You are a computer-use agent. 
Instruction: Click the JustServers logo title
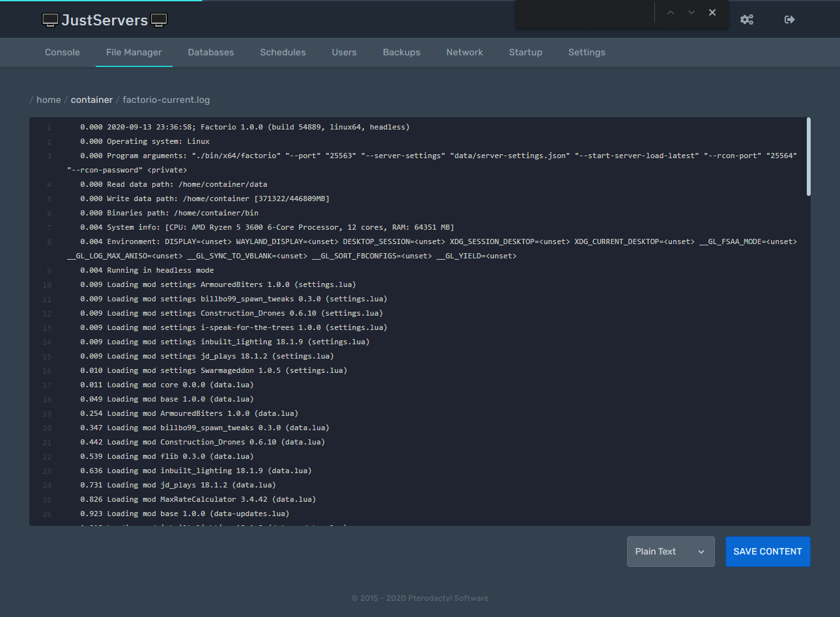coord(105,20)
